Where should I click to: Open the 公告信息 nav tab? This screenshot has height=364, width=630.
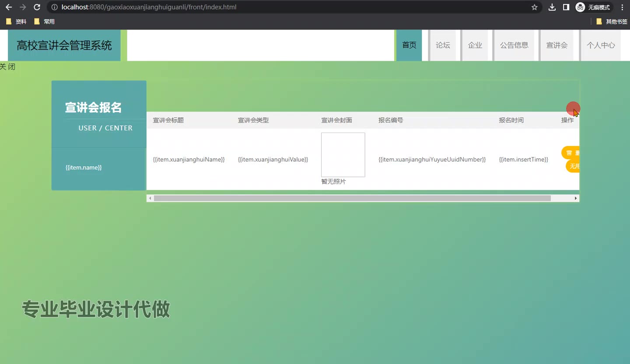514,45
